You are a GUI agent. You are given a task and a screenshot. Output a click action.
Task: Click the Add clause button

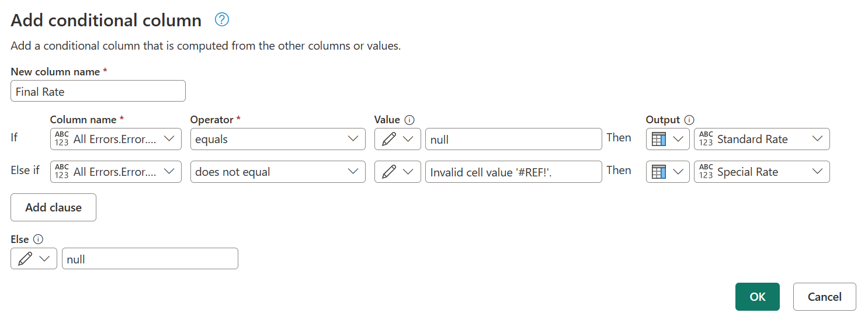coord(53,207)
